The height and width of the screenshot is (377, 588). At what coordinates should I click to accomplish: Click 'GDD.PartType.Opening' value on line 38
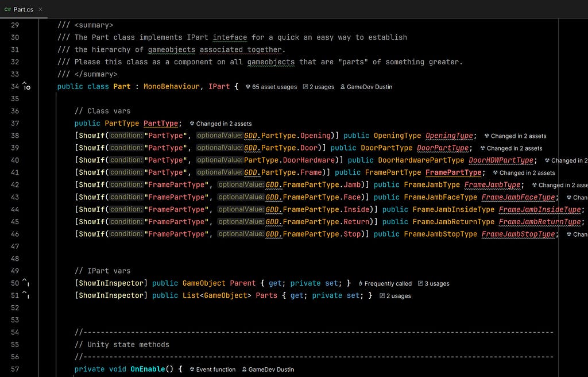coord(287,136)
